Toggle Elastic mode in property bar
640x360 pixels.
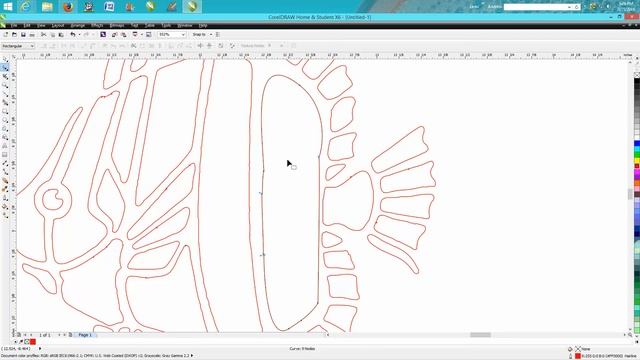[x=221, y=46]
